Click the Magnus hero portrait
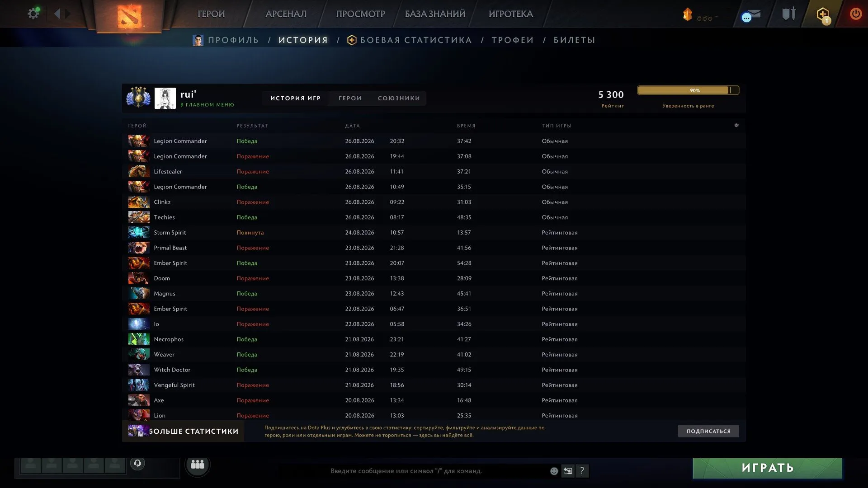 139,294
